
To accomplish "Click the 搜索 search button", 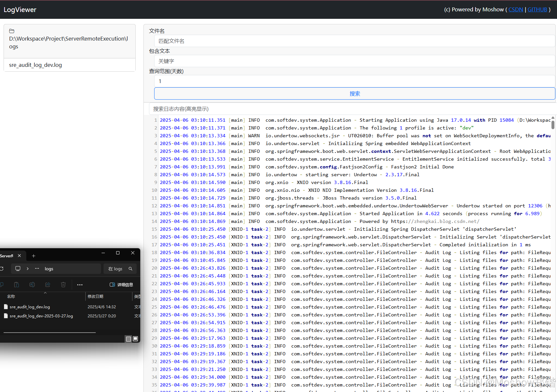I will tap(354, 93).
